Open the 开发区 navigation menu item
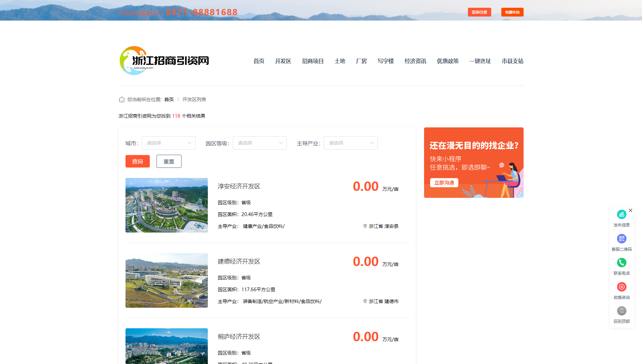This screenshot has height=364, width=642. [x=283, y=61]
